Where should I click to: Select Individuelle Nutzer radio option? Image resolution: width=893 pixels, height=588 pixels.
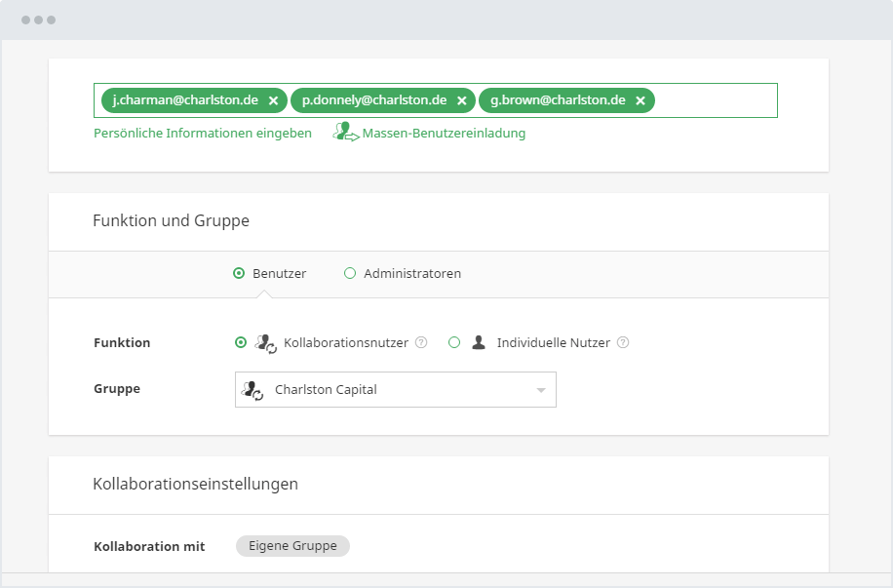454,342
